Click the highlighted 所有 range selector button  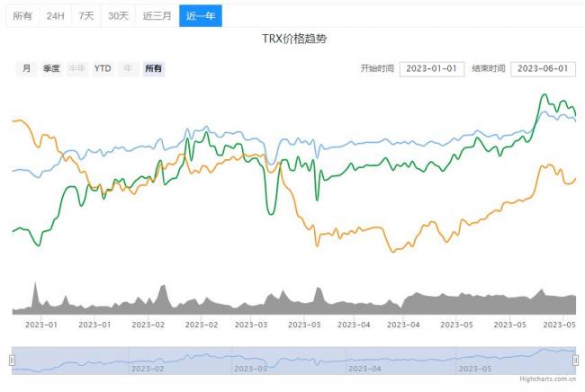154,68
